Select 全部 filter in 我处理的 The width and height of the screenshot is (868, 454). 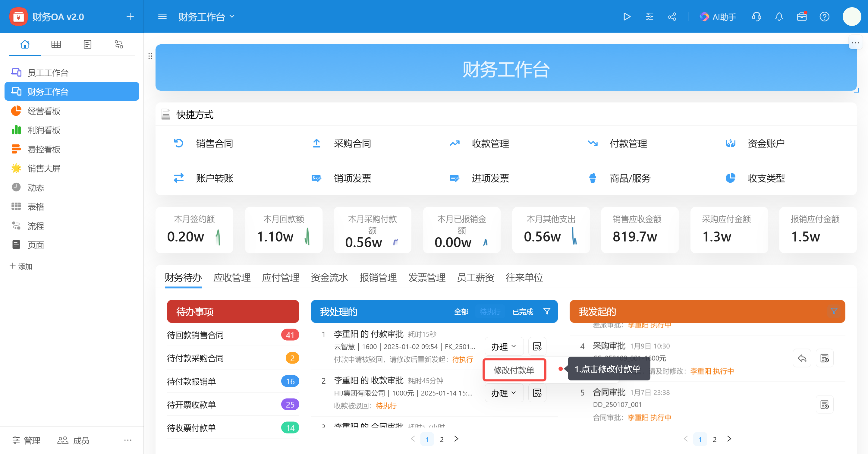(x=461, y=312)
